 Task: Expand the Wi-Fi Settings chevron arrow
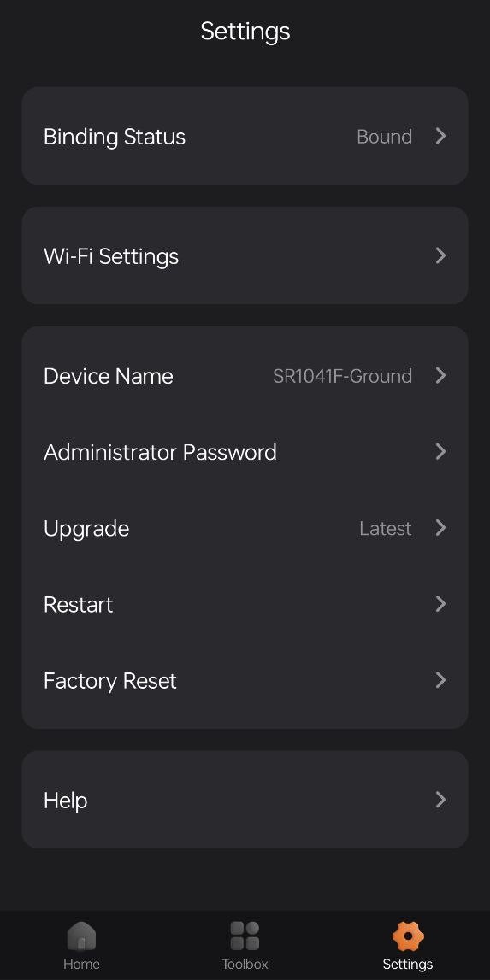coord(440,255)
